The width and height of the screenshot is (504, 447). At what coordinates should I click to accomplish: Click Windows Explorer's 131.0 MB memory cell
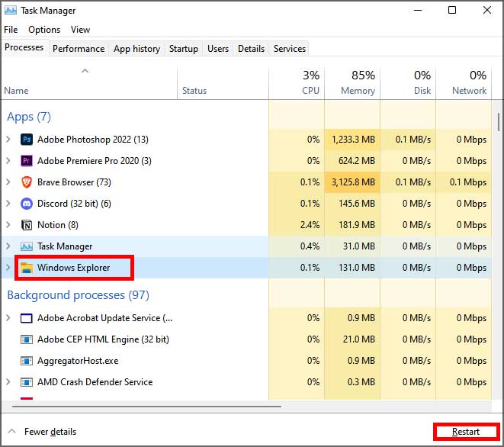click(352, 268)
